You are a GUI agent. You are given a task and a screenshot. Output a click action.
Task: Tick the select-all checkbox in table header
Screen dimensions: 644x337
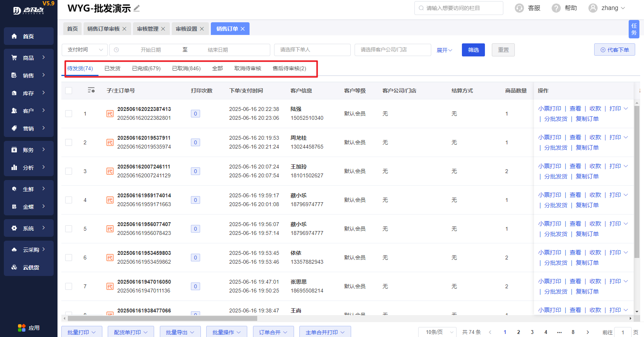(x=69, y=91)
